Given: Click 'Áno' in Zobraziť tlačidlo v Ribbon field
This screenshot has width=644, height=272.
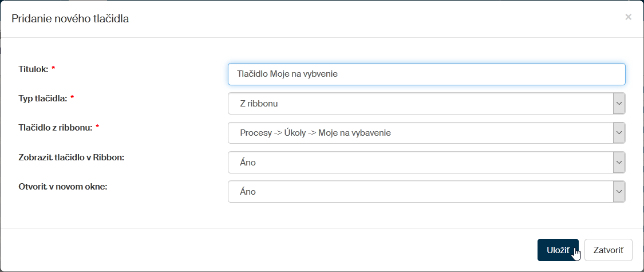Looking at the screenshot, I should pyautogui.click(x=420, y=163).
